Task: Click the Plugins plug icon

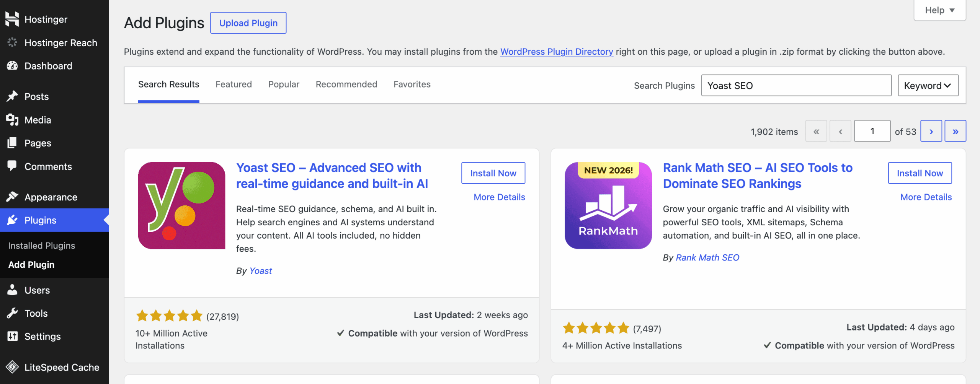Action: pyautogui.click(x=12, y=220)
